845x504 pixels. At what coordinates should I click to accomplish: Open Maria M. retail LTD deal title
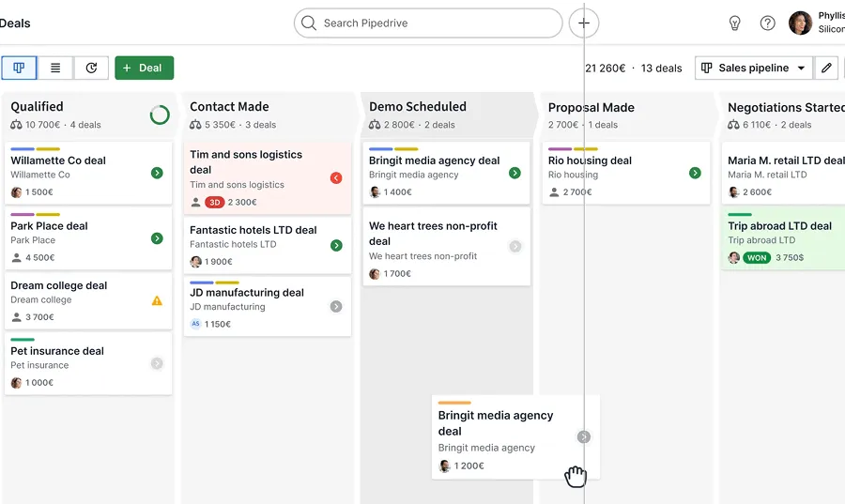786,160
